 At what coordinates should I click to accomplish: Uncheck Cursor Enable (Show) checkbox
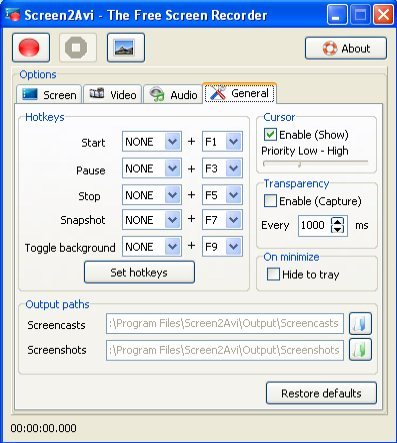tap(270, 135)
